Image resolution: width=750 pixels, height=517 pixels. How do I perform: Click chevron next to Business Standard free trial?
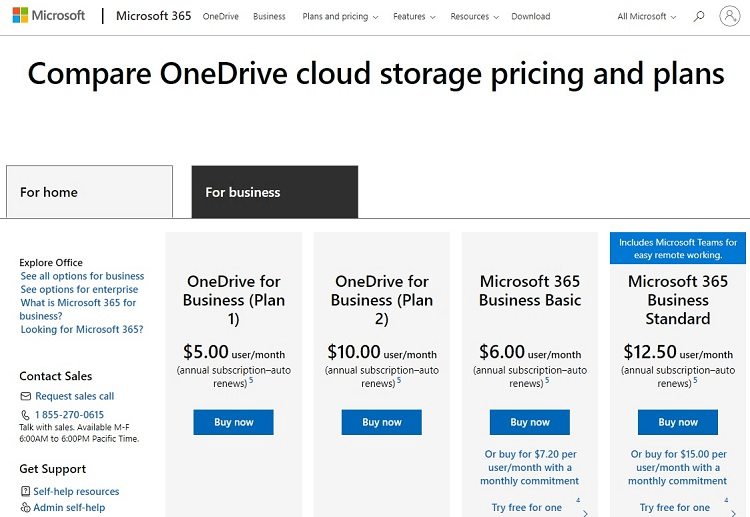click(733, 513)
